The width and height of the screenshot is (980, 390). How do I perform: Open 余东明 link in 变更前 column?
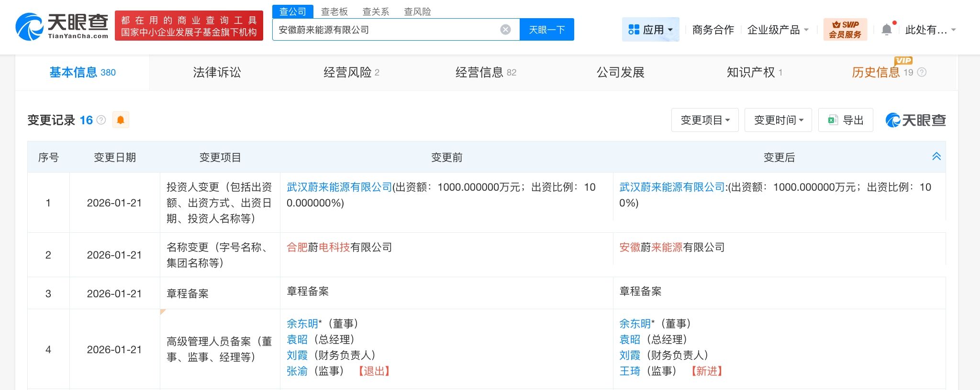coord(302,324)
